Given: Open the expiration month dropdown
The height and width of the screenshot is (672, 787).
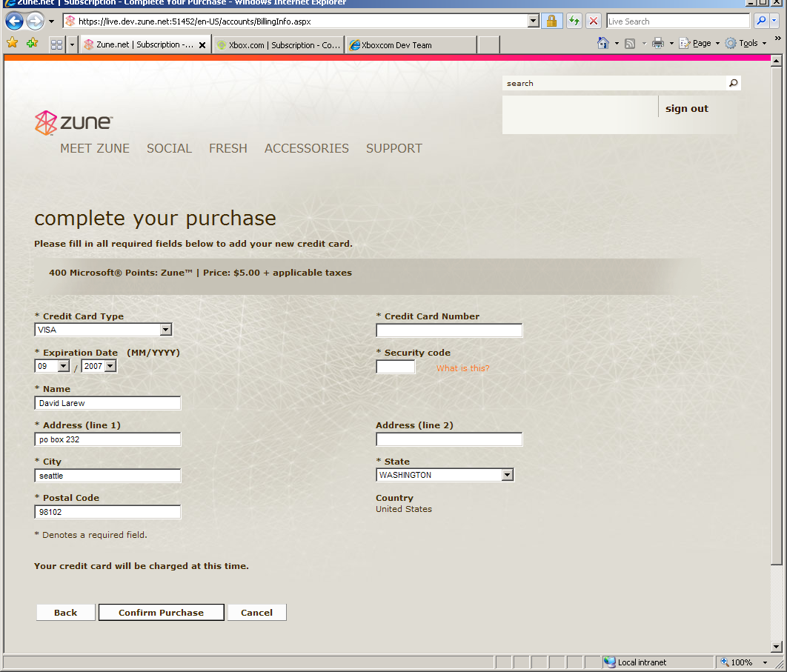Looking at the screenshot, I should 52,366.
